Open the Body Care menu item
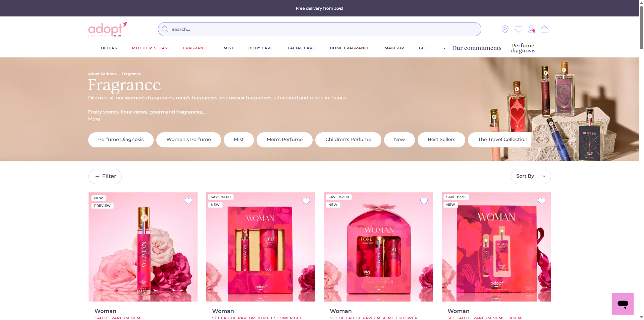Viewport: 644px width, 320px height. point(261,48)
